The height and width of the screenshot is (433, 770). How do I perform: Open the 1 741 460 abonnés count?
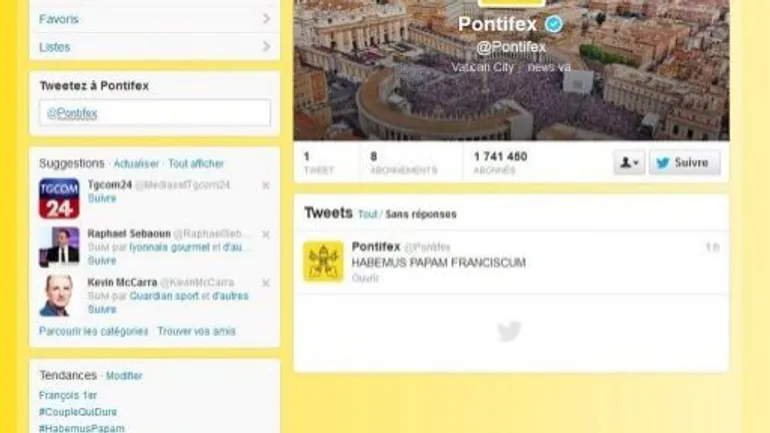(x=500, y=162)
